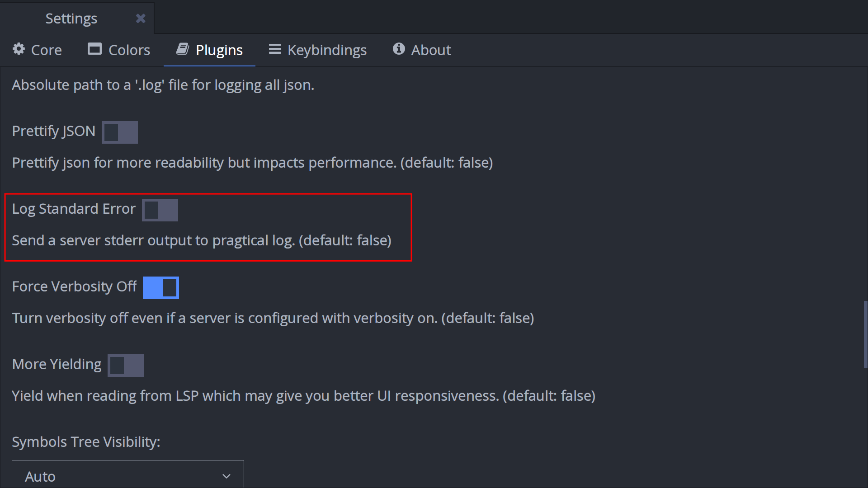The image size is (868, 488).
Task: Toggle the More Yielding switch
Action: [x=126, y=365]
